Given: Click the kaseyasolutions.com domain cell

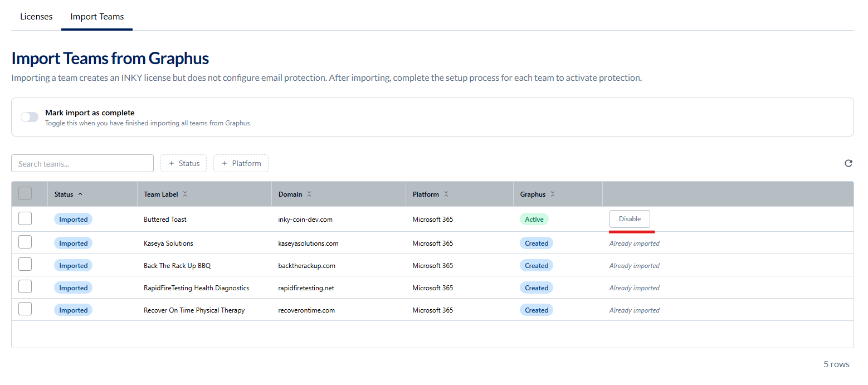Looking at the screenshot, I should point(308,243).
